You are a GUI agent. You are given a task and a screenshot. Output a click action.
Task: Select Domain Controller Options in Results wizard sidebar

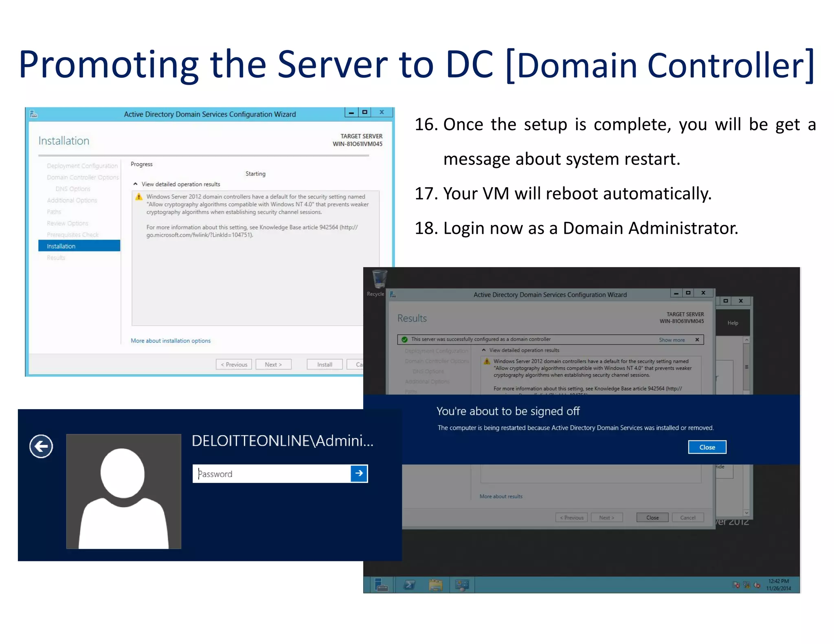tap(437, 361)
